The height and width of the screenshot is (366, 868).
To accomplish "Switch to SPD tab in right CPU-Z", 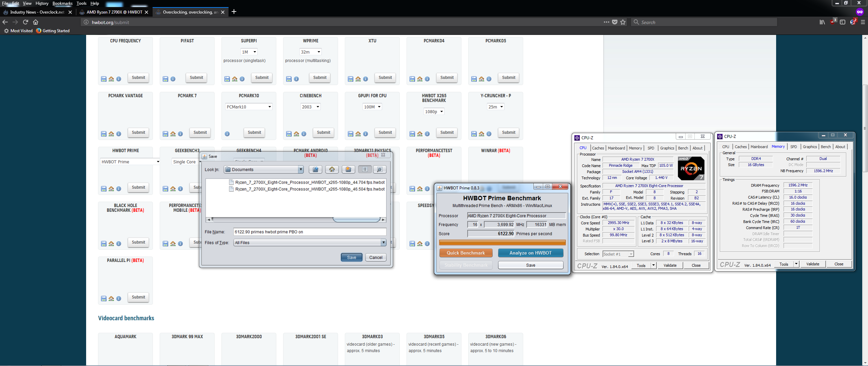I will (x=793, y=147).
